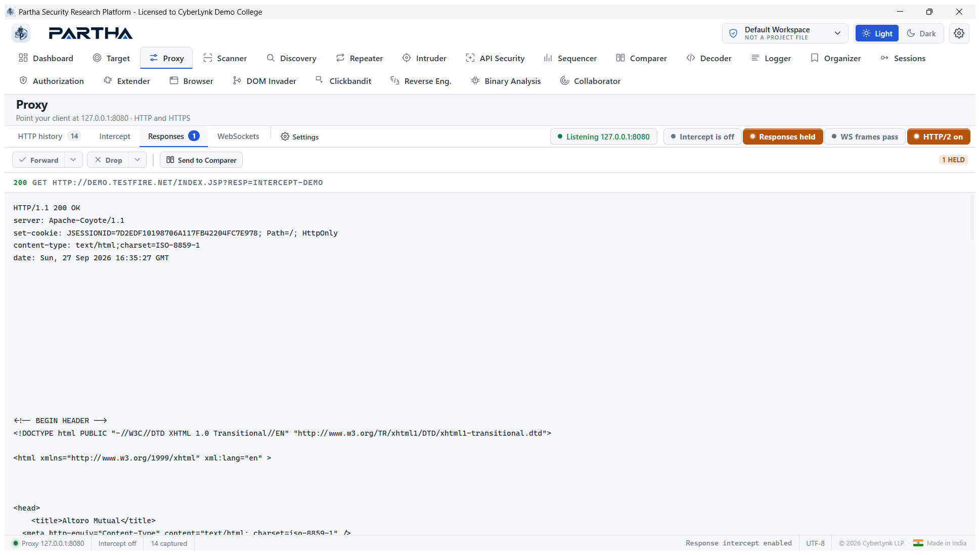The width and height of the screenshot is (980, 555).
Task: Toggle Intercept is off
Action: point(702,136)
